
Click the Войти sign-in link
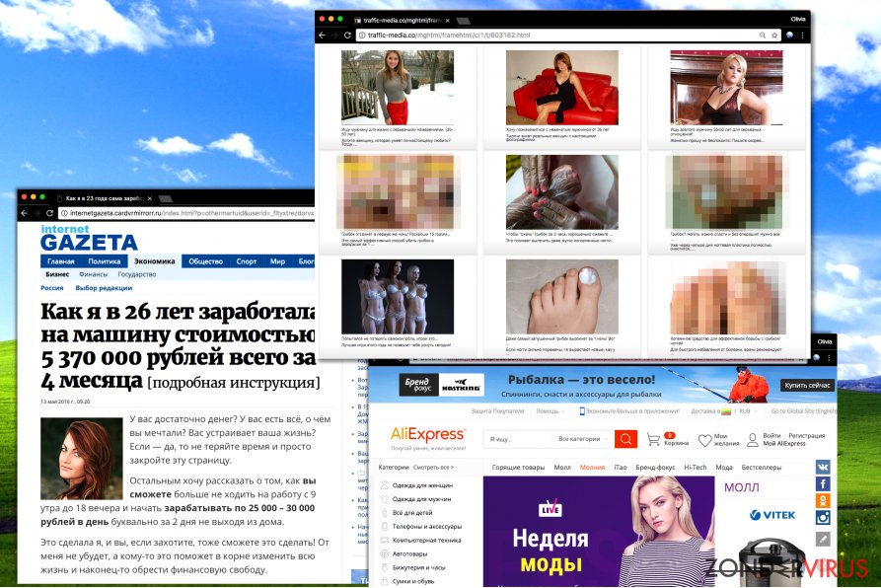(772, 435)
